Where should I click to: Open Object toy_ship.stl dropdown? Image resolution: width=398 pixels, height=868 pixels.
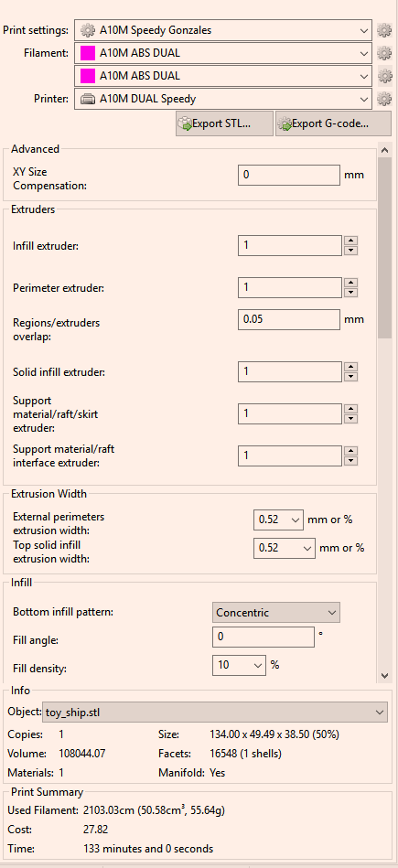tap(215, 712)
